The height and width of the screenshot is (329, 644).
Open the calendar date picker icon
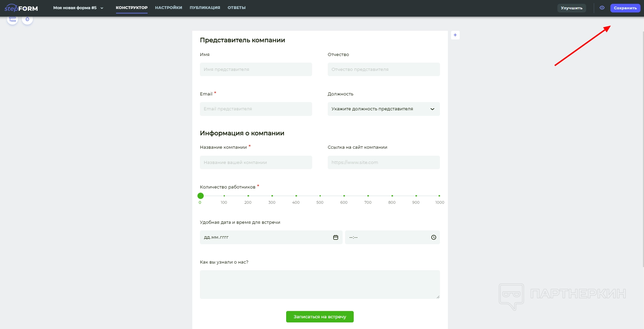pos(335,237)
